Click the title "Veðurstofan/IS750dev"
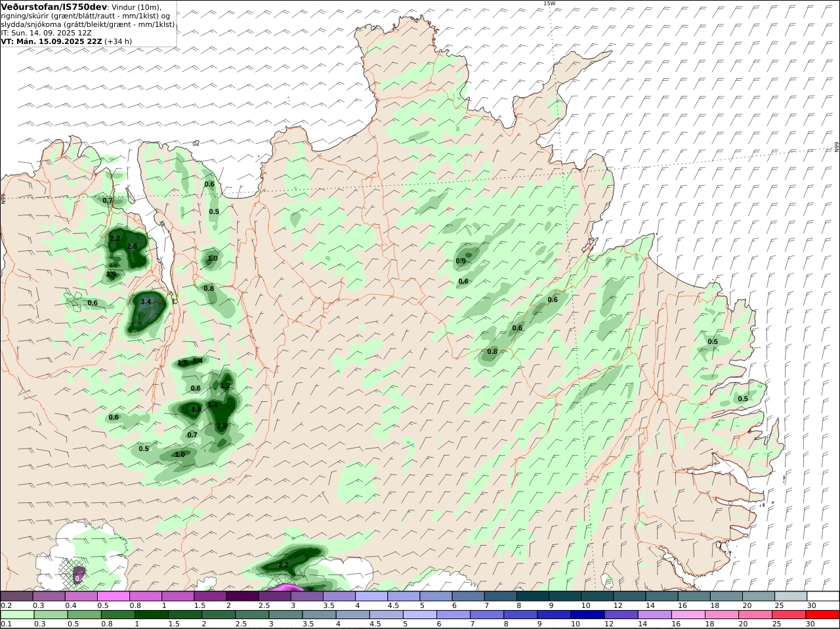840x629 pixels. coord(54,7)
